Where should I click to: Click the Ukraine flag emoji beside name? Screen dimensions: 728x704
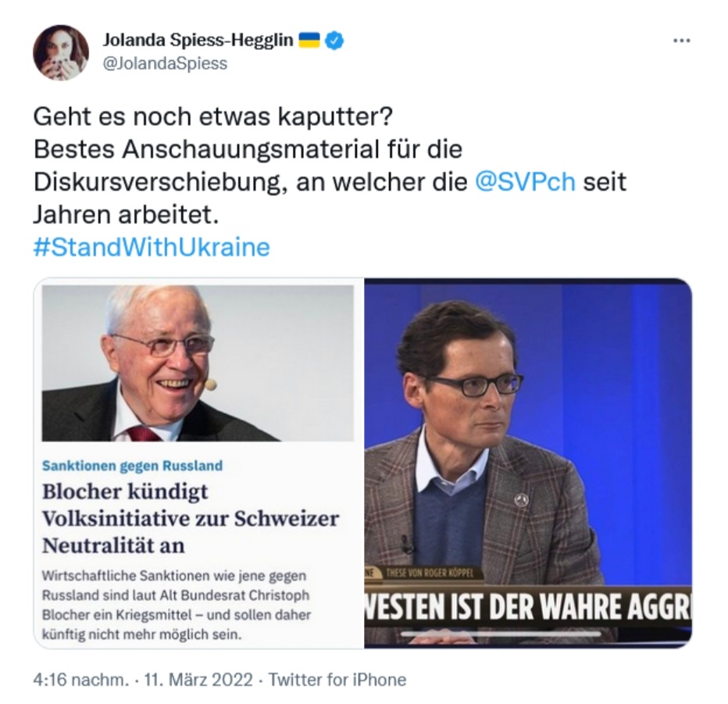(x=309, y=41)
